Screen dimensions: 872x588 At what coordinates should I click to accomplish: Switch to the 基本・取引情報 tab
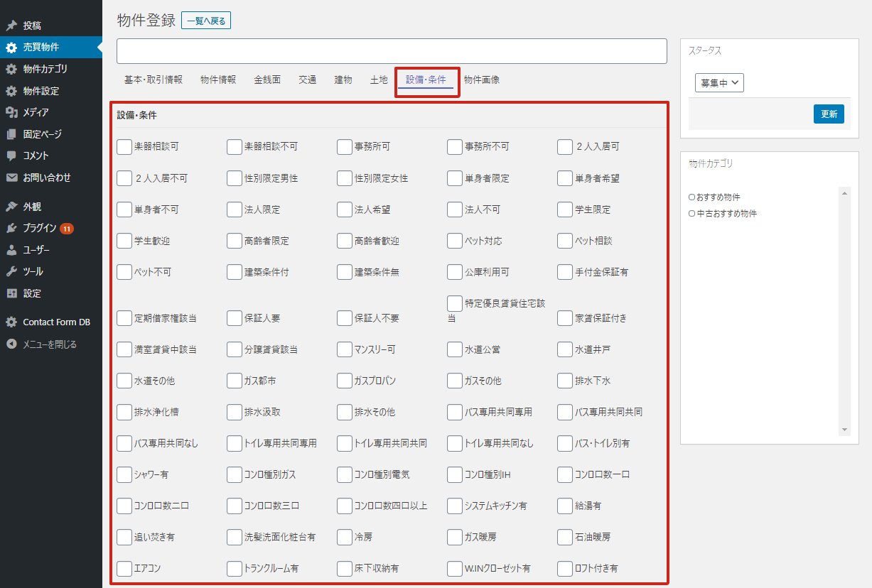pos(154,80)
